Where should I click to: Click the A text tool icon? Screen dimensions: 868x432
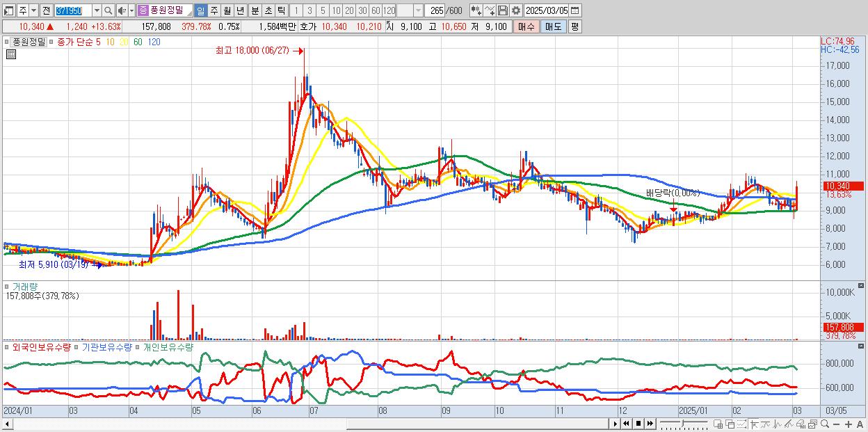click(x=860, y=424)
